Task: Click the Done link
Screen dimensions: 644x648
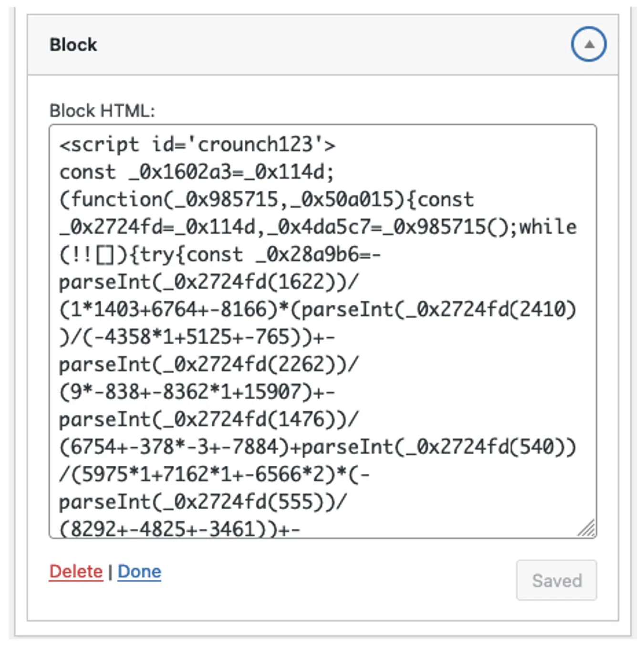Action: tap(139, 571)
